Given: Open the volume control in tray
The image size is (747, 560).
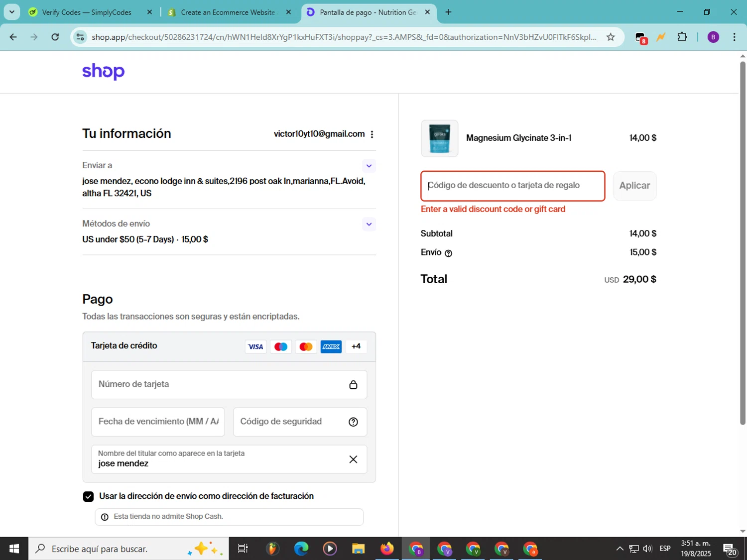Looking at the screenshot, I should 647,549.
